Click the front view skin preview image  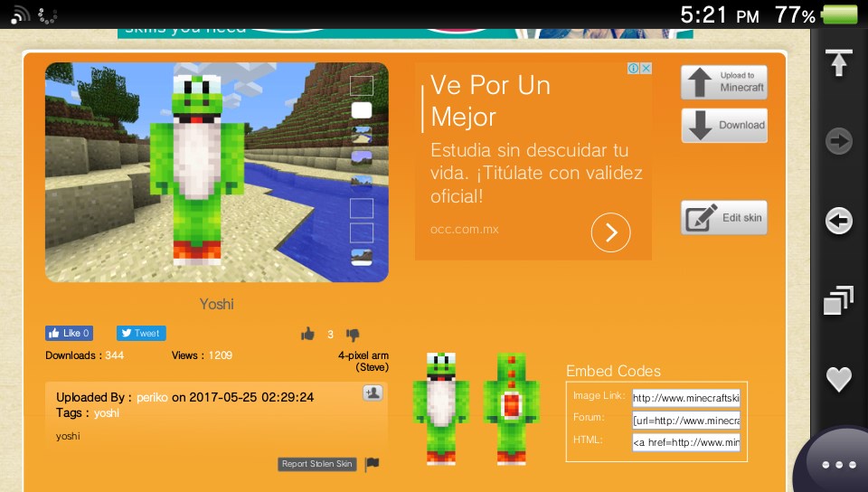click(x=441, y=409)
